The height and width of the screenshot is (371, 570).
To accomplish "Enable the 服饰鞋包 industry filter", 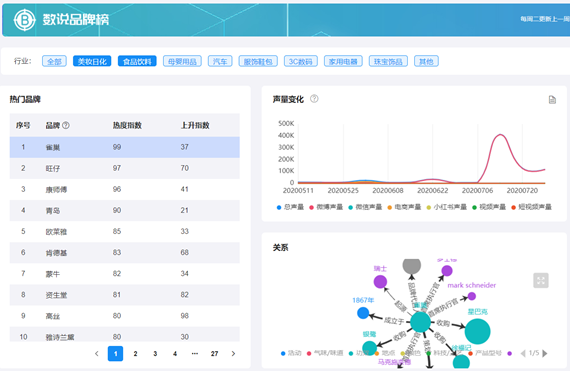I will (258, 61).
